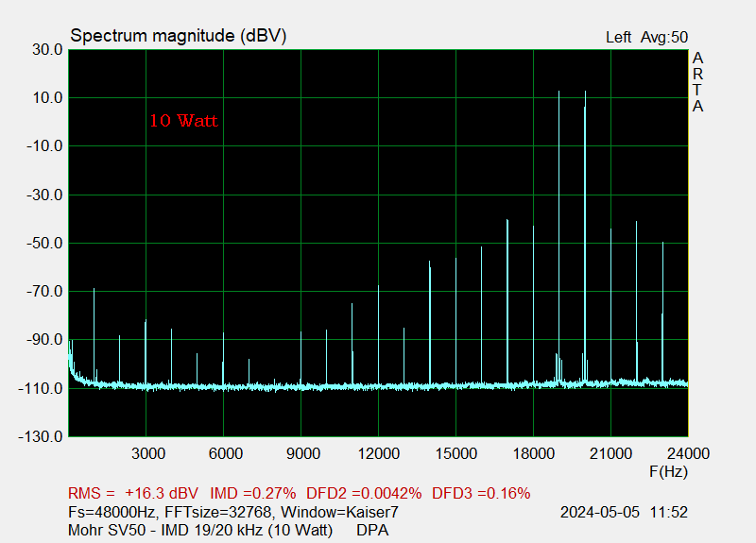
Task: Click the 12000 x-axis tick label
Action: 378,454
